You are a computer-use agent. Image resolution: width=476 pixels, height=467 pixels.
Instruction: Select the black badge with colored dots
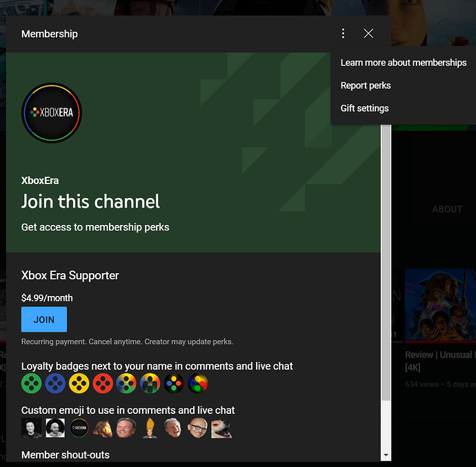point(174,384)
